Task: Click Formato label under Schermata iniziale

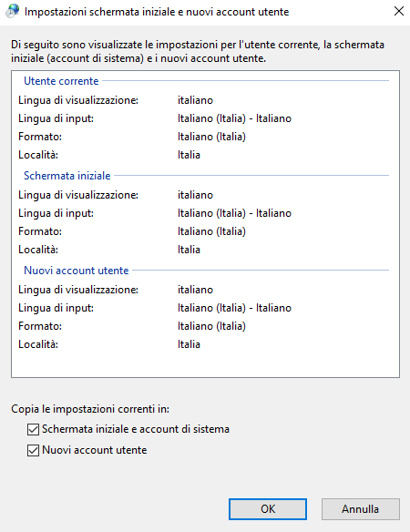Action: [40, 231]
